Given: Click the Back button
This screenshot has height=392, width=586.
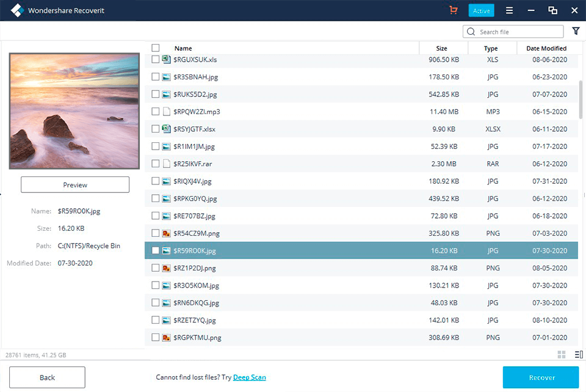Looking at the screenshot, I should 46,377.
